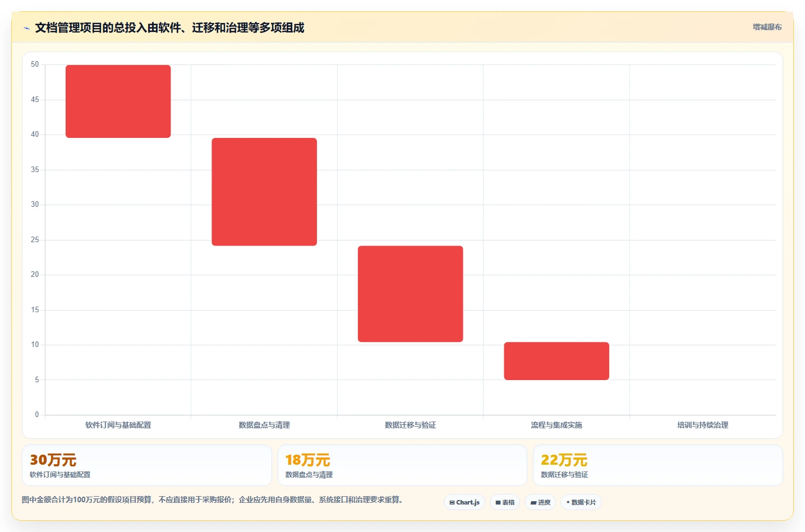805x532 pixels.
Task: Click the axis label 软件订阅与基础配置 under chart
Action: point(118,425)
